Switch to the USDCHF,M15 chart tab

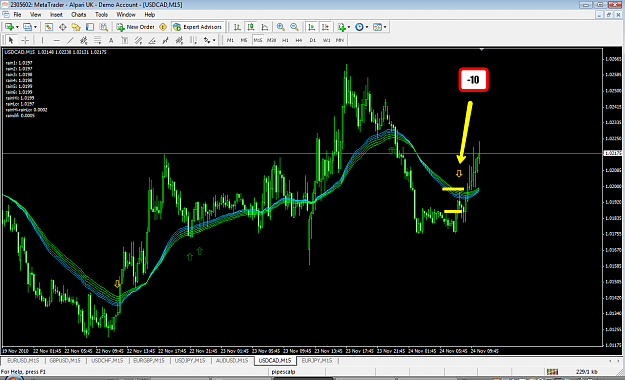(107, 360)
